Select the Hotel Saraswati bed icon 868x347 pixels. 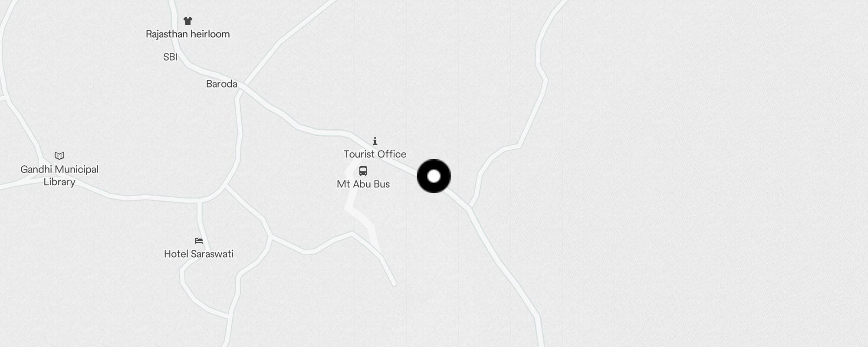(199, 241)
